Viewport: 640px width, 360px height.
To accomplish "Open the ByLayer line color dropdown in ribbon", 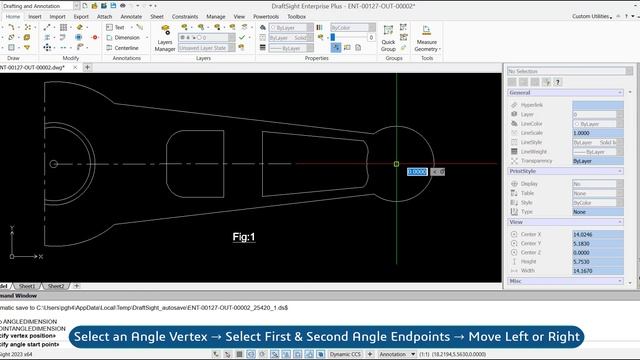I will tap(291, 27).
